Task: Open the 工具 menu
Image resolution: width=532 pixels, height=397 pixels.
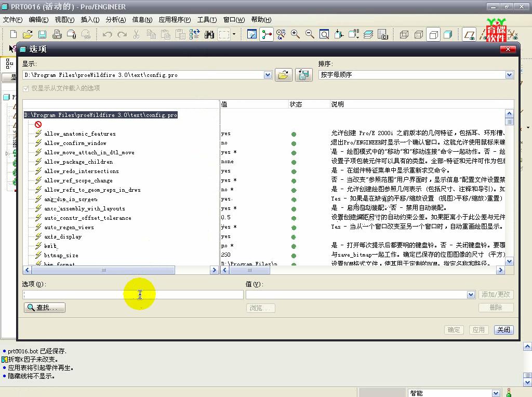Action: [x=207, y=20]
